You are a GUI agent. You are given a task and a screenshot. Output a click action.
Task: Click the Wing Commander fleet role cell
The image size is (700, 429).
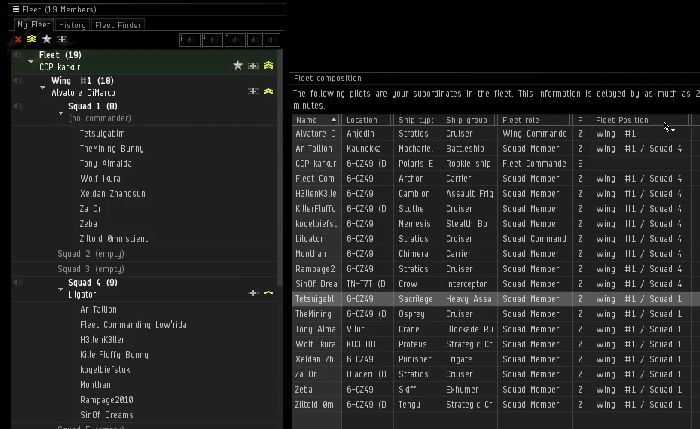click(x=534, y=133)
